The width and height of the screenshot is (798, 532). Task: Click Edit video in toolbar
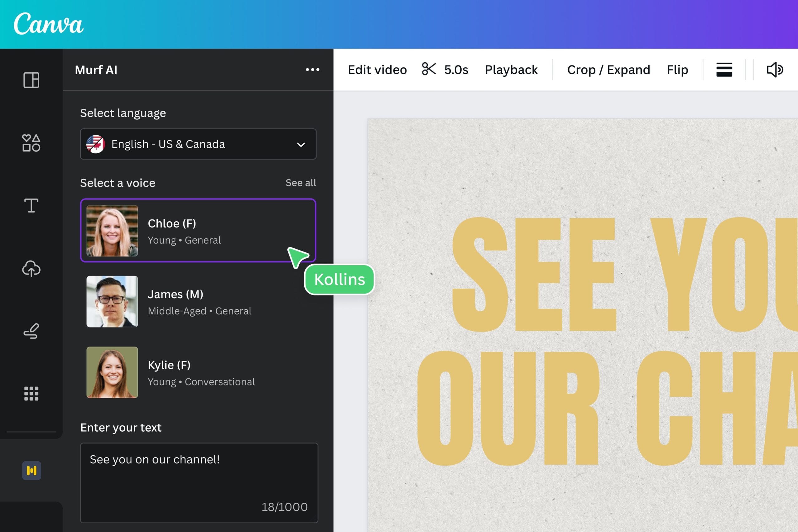377,69
